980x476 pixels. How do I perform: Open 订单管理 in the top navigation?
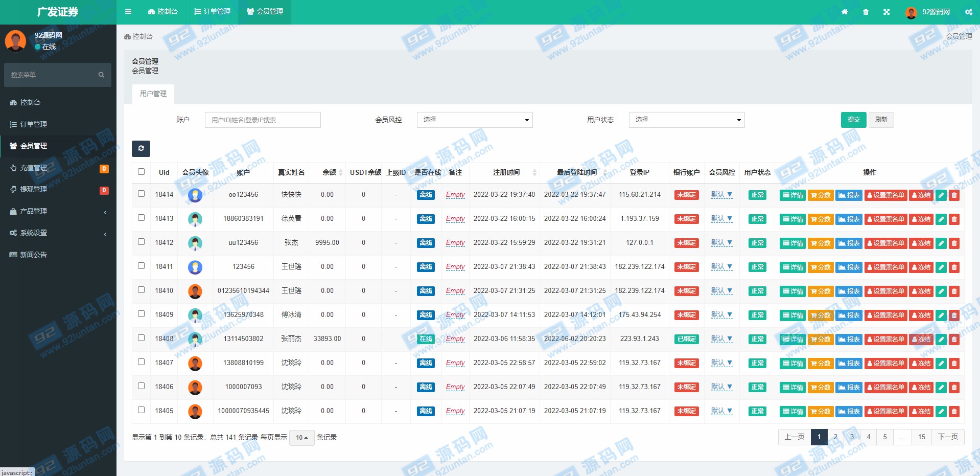pyautogui.click(x=213, y=12)
